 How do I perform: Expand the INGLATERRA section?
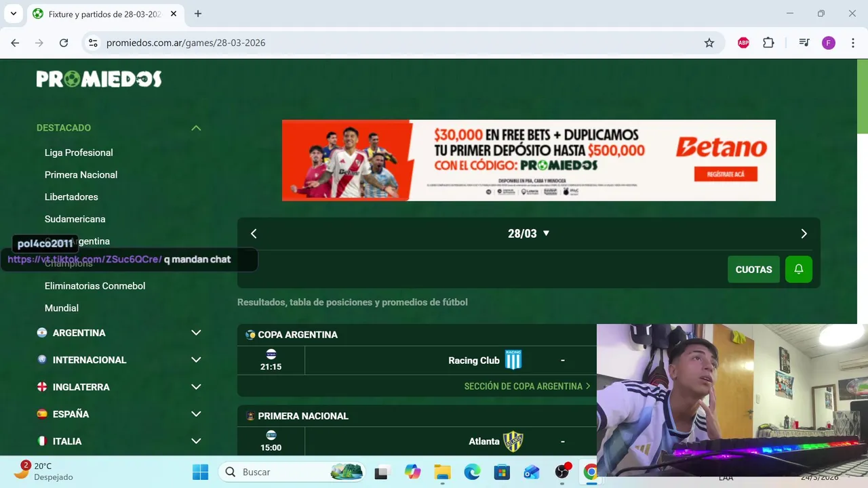click(x=196, y=387)
